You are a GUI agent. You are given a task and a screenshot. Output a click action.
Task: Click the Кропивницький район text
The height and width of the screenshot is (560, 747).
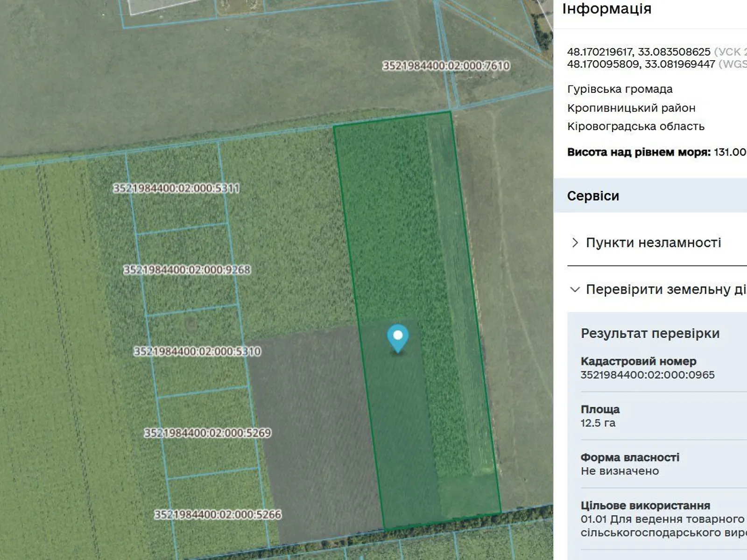tap(631, 108)
